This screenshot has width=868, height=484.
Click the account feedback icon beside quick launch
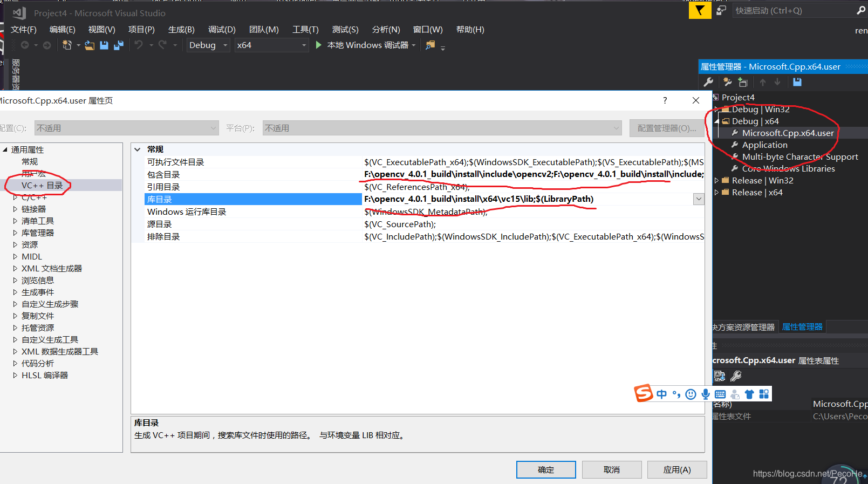(721, 10)
